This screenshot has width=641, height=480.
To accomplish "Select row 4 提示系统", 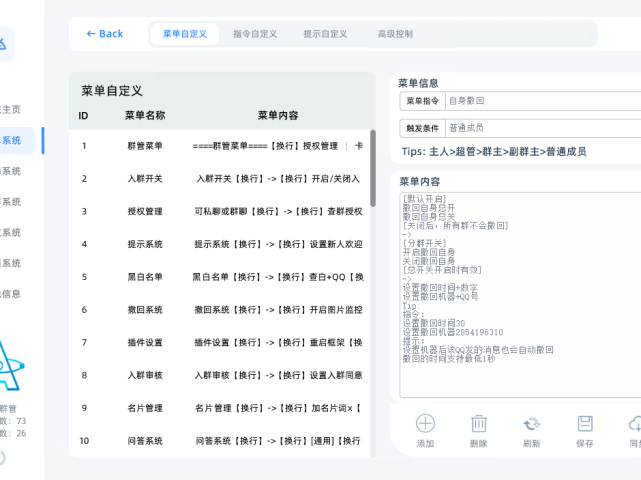I will coord(220,244).
